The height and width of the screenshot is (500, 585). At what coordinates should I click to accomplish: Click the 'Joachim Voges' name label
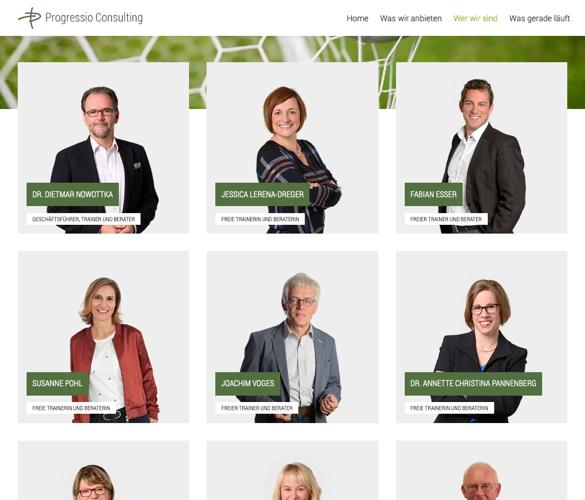click(x=248, y=384)
